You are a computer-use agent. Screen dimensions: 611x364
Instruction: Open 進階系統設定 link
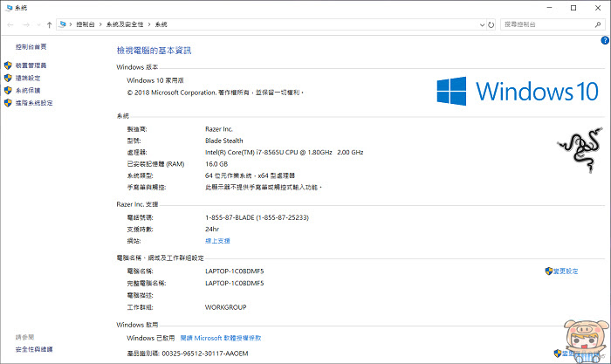click(34, 103)
